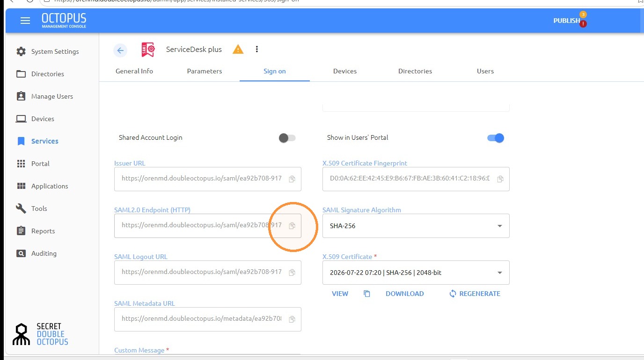
Task: Click the X.509 Certificate Fingerprint field
Action: click(x=416, y=179)
